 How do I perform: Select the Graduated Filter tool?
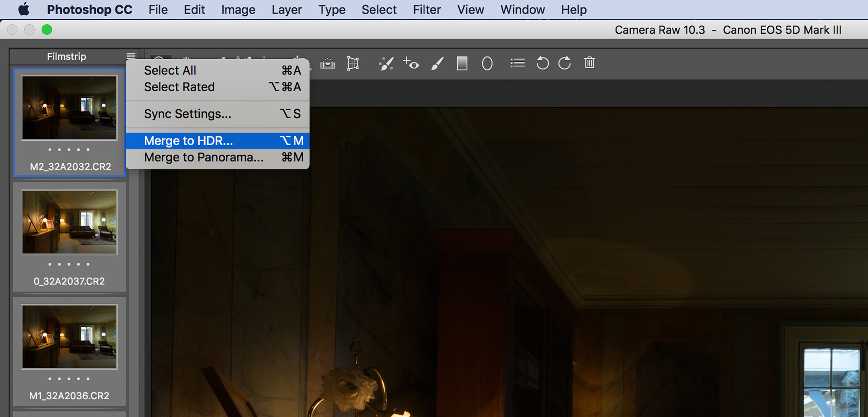[462, 63]
